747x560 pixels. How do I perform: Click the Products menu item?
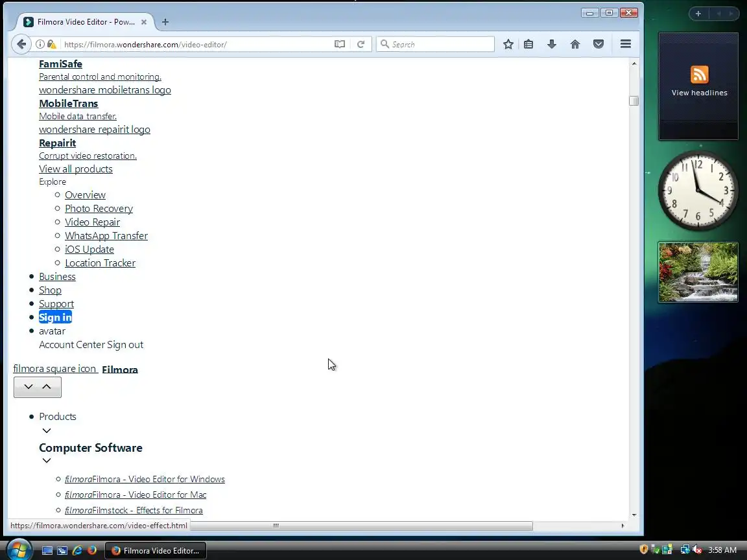(x=58, y=417)
